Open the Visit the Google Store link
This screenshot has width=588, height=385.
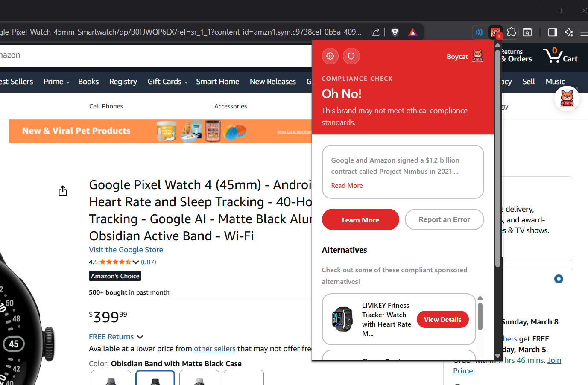point(126,250)
